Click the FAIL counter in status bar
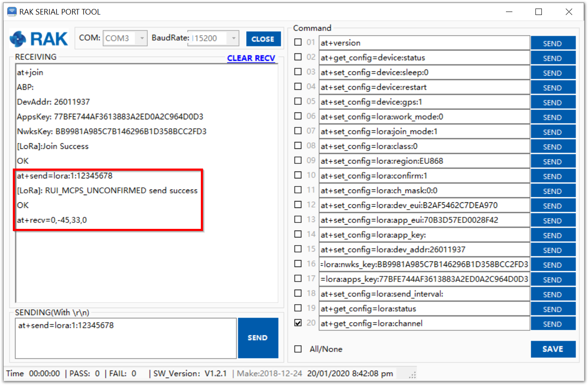The image size is (588, 385). [123, 373]
